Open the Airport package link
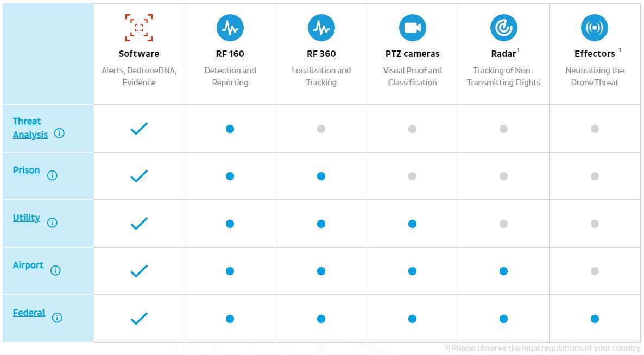 pyautogui.click(x=28, y=265)
